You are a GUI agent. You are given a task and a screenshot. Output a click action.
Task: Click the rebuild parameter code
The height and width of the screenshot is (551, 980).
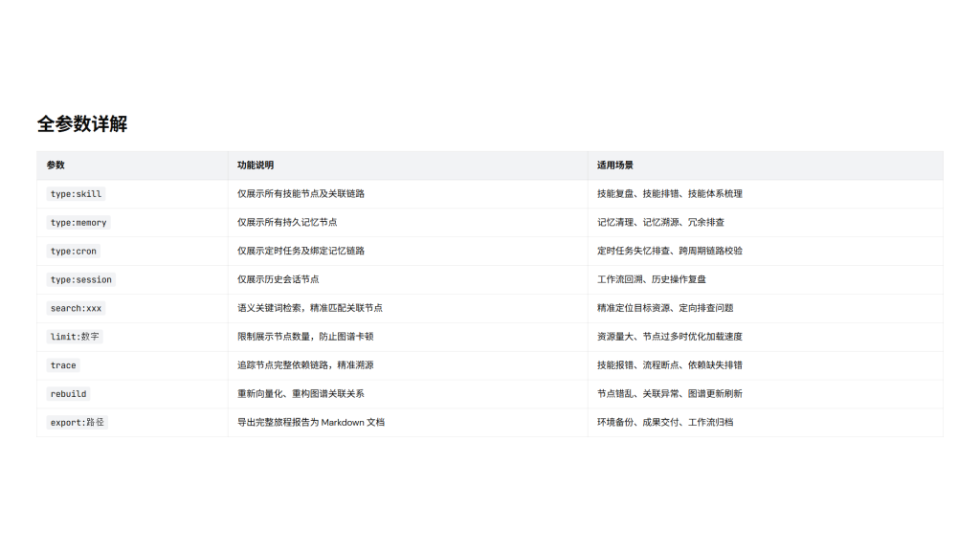point(68,394)
